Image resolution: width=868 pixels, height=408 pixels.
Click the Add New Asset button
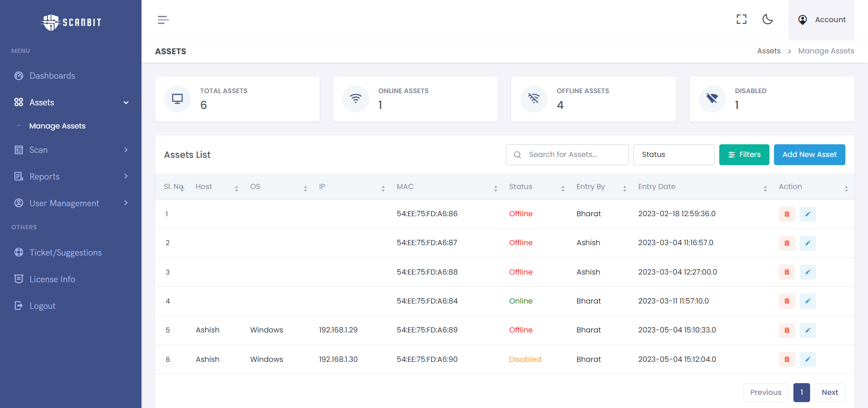coord(809,155)
